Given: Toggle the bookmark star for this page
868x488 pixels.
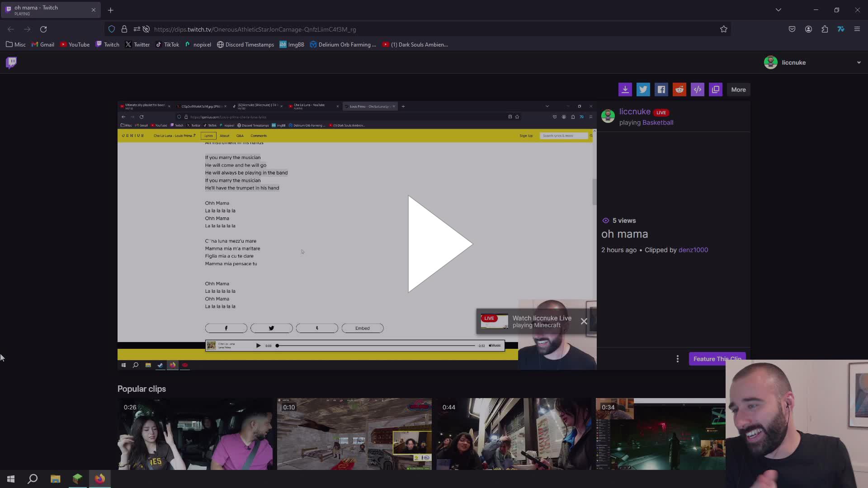Looking at the screenshot, I should coord(724,29).
